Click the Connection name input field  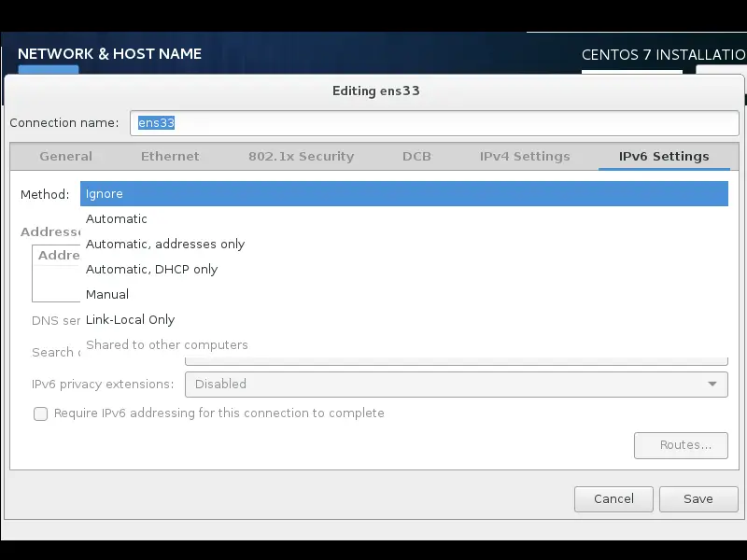[x=434, y=123]
